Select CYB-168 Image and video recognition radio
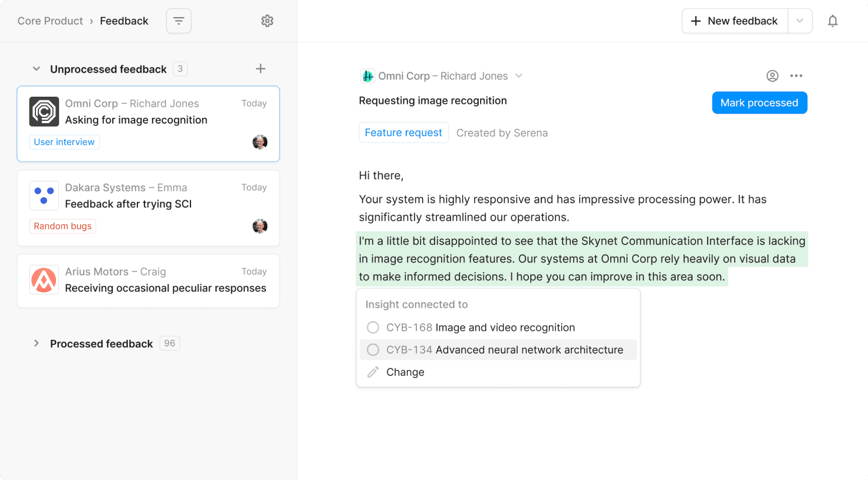The width and height of the screenshot is (868, 480). [x=373, y=327]
